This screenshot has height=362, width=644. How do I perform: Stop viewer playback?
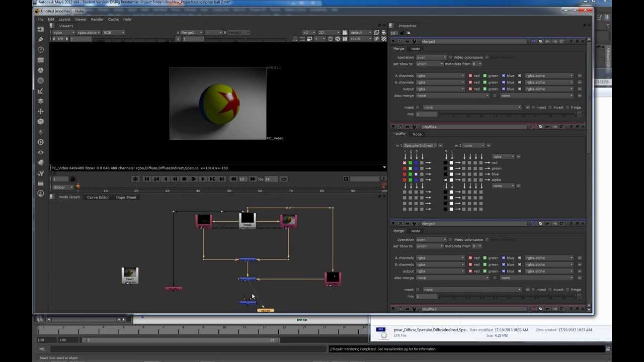click(x=184, y=179)
